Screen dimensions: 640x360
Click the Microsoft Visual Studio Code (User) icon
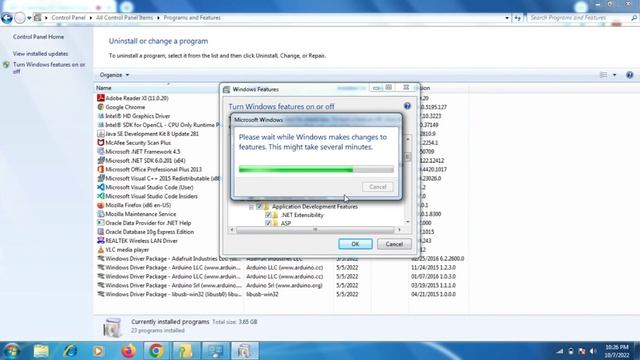[100, 187]
